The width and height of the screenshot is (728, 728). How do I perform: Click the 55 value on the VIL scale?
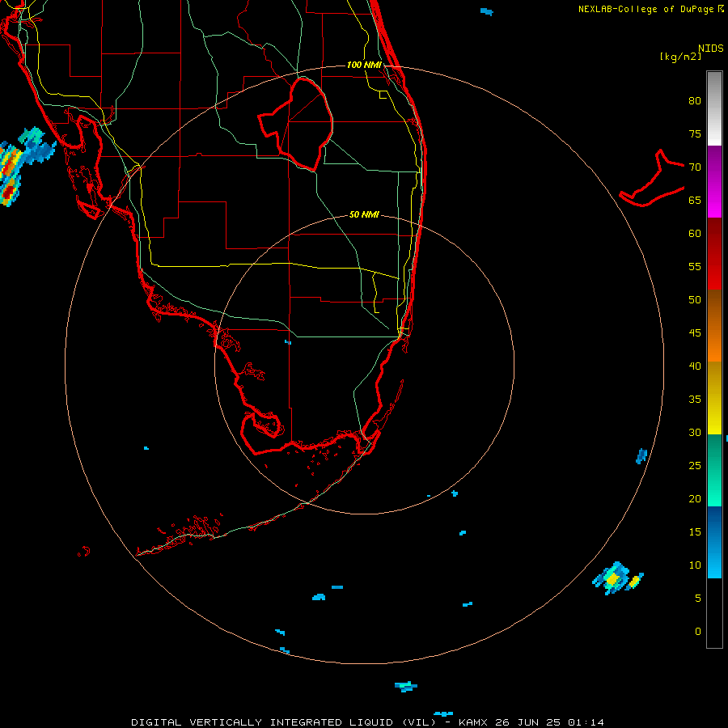tap(695, 266)
